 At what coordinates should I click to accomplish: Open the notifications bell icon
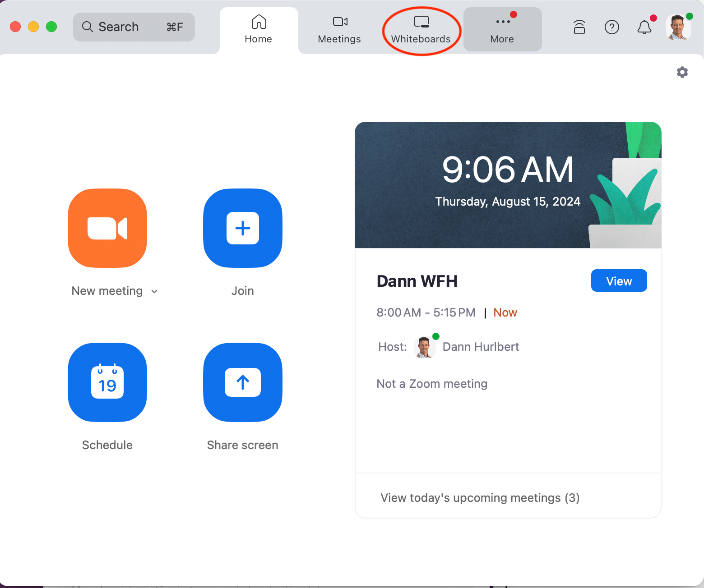pyautogui.click(x=644, y=27)
